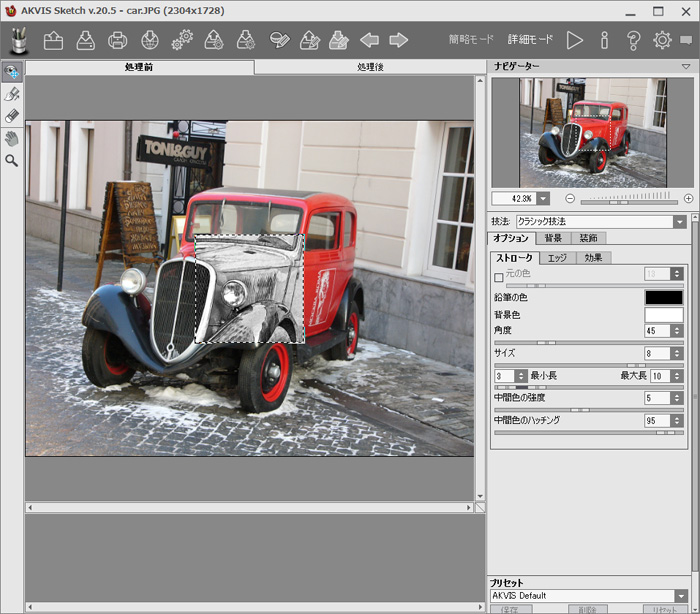
Task: Select the エッジ sub-tab
Action: [x=557, y=258]
